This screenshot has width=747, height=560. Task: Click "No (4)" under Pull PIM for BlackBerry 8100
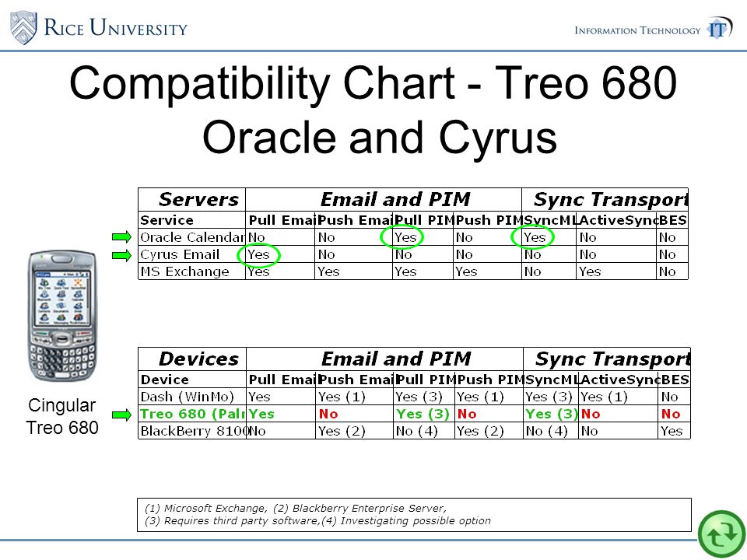click(x=417, y=431)
